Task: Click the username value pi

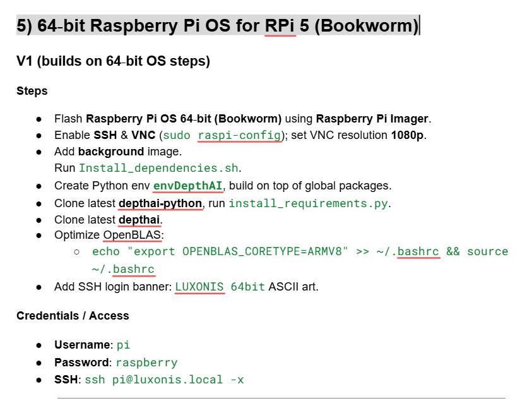Action: (124, 345)
